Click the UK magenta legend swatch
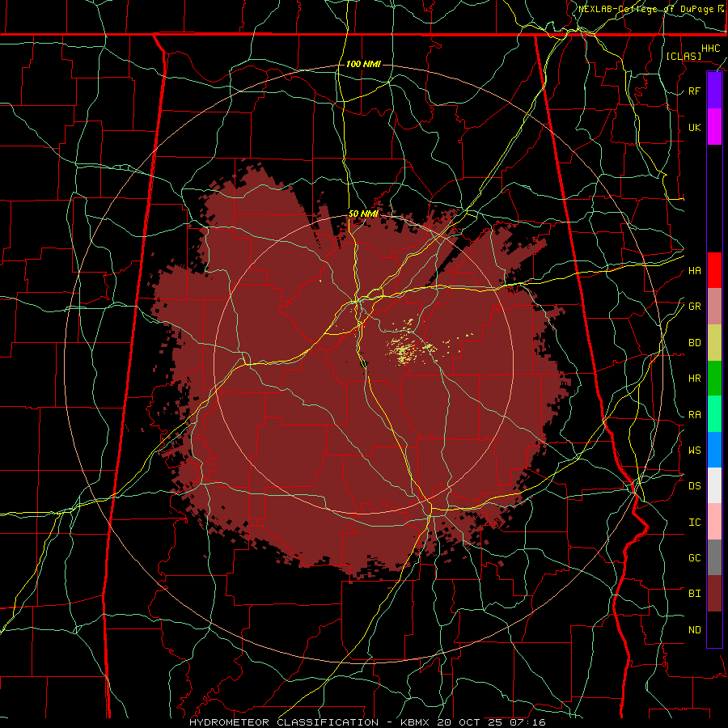This screenshot has width=728, height=728. point(714,126)
